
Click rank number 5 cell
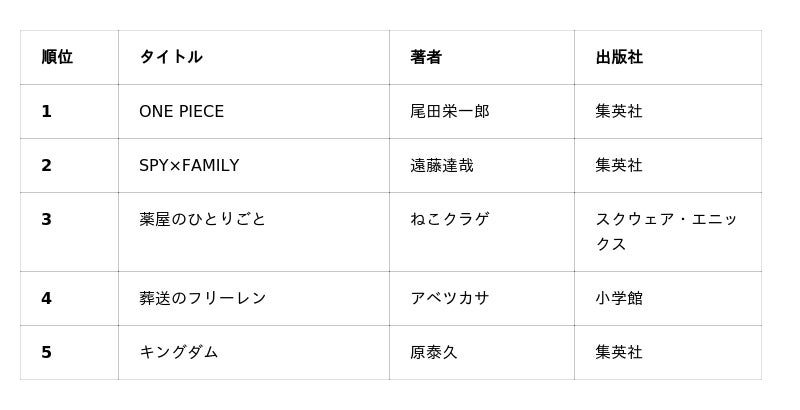tap(46, 352)
